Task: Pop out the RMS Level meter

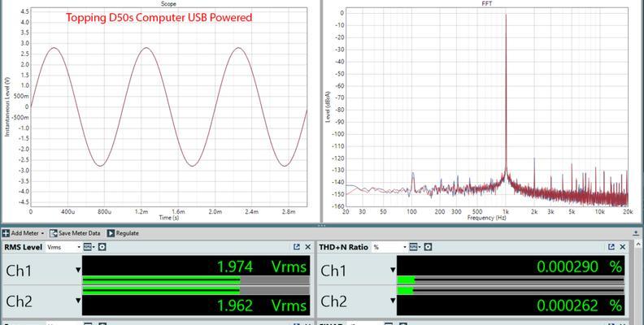Action: pos(297,247)
